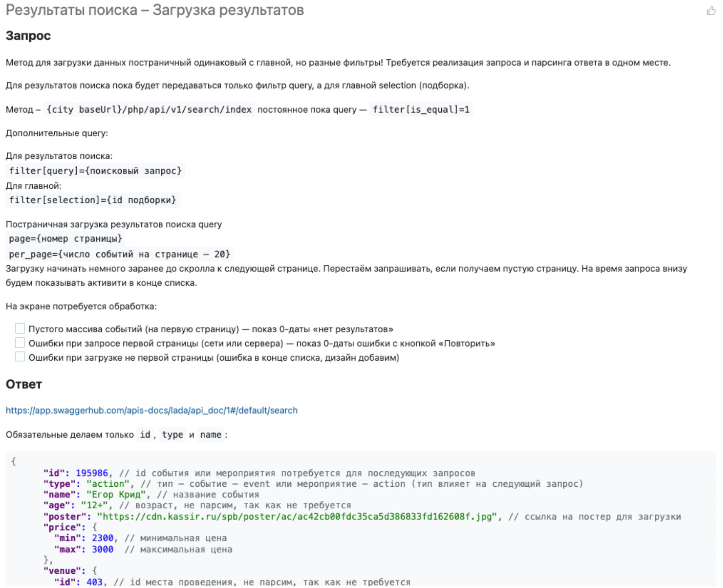Select the 'Запрос' section heading
The width and height of the screenshot is (723, 588).
tap(28, 36)
